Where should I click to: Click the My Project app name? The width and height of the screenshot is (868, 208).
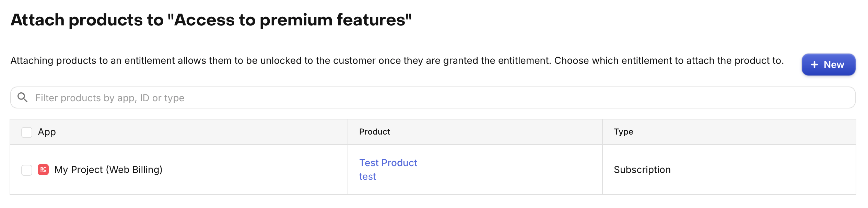click(79, 170)
